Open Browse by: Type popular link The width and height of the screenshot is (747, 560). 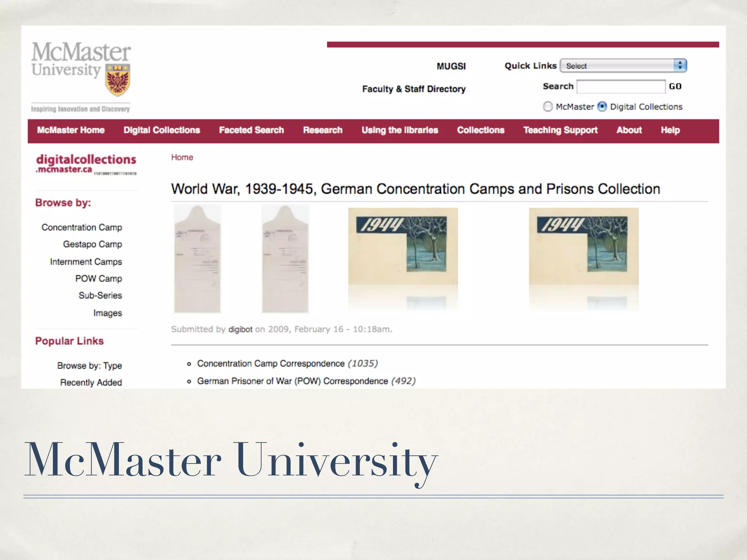(89, 365)
